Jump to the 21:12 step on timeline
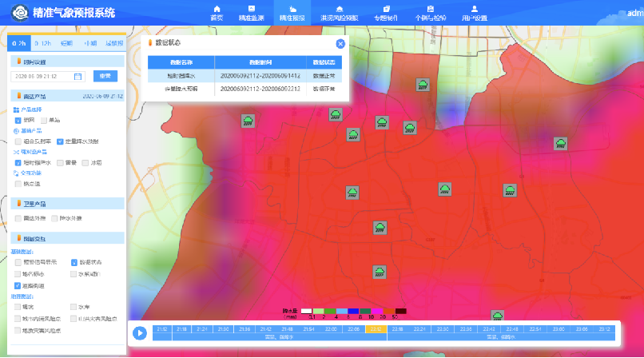Viewport: 644px width, 358px height. click(161, 329)
